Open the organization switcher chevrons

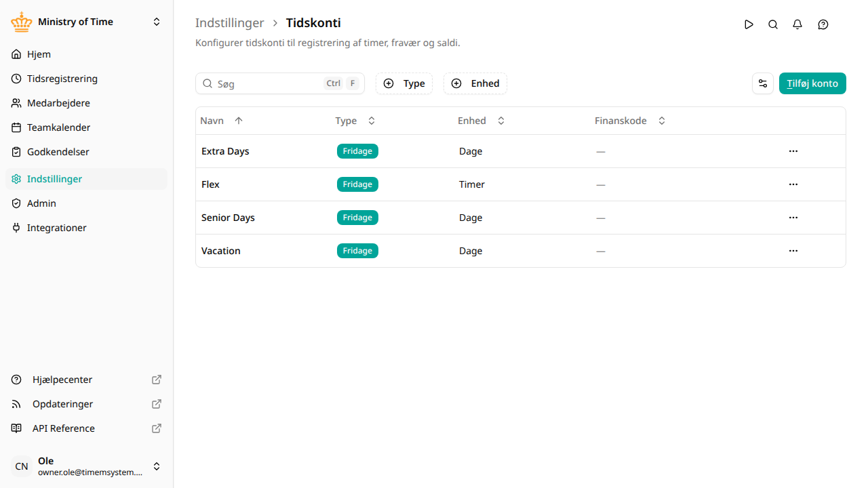click(x=157, y=22)
